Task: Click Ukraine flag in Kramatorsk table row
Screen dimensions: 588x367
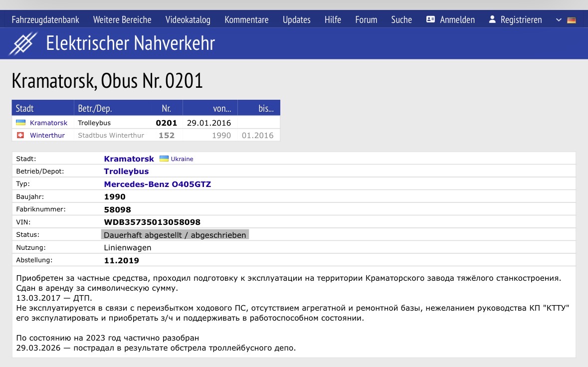Action: click(x=20, y=123)
